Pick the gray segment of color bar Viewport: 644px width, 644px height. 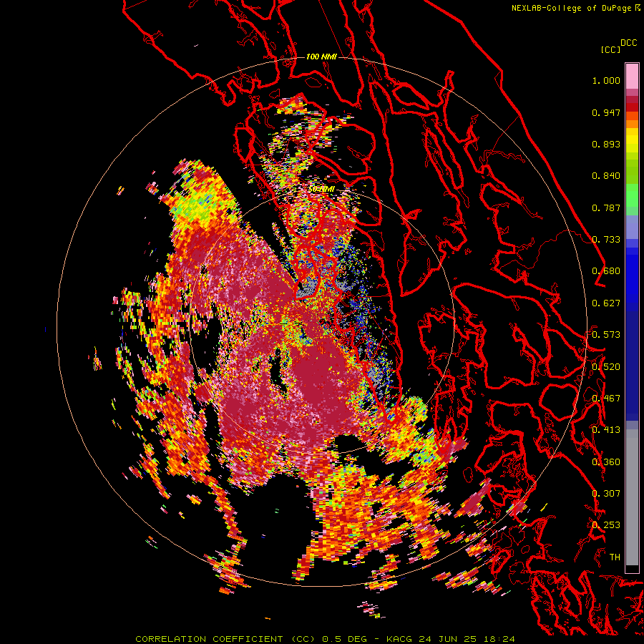pos(632,497)
